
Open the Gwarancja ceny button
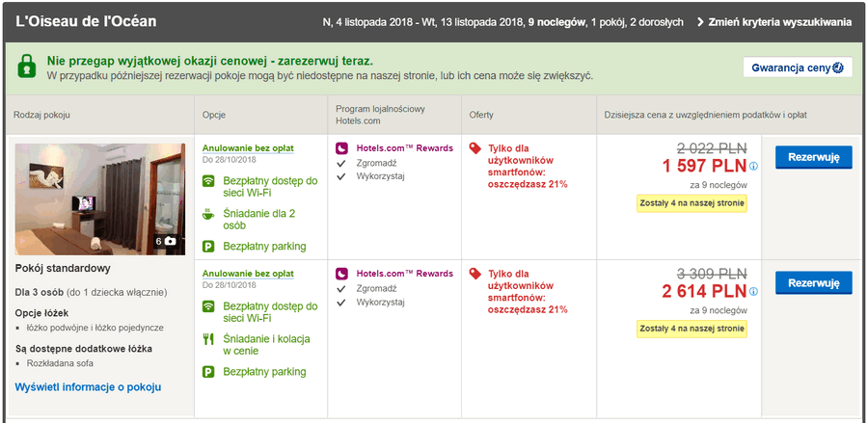pyautogui.click(x=798, y=67)
